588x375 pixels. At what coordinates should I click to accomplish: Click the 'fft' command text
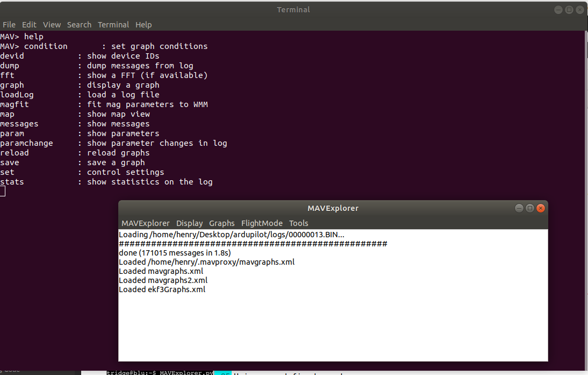click(7, 75)
